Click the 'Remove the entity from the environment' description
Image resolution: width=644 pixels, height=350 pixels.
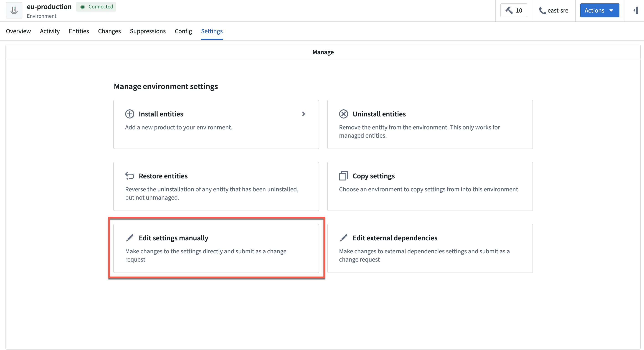point(419,131)
